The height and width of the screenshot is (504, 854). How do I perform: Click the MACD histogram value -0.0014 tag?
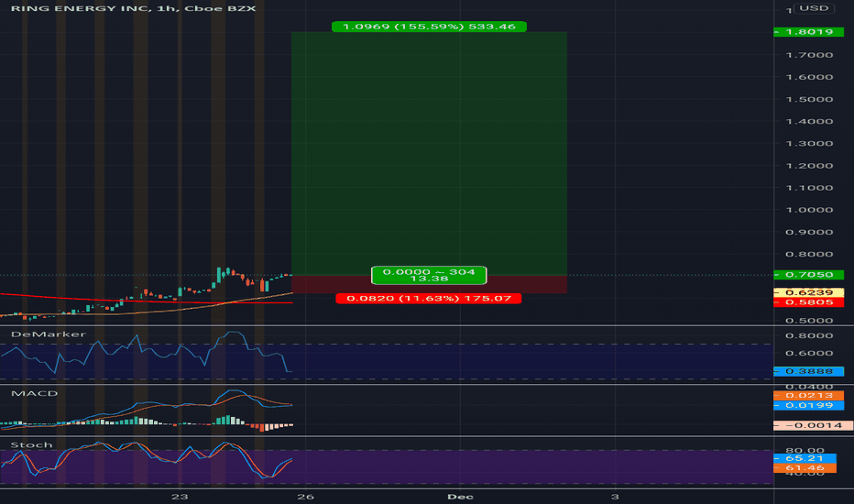pyautogui.click(x=813, y=425)
